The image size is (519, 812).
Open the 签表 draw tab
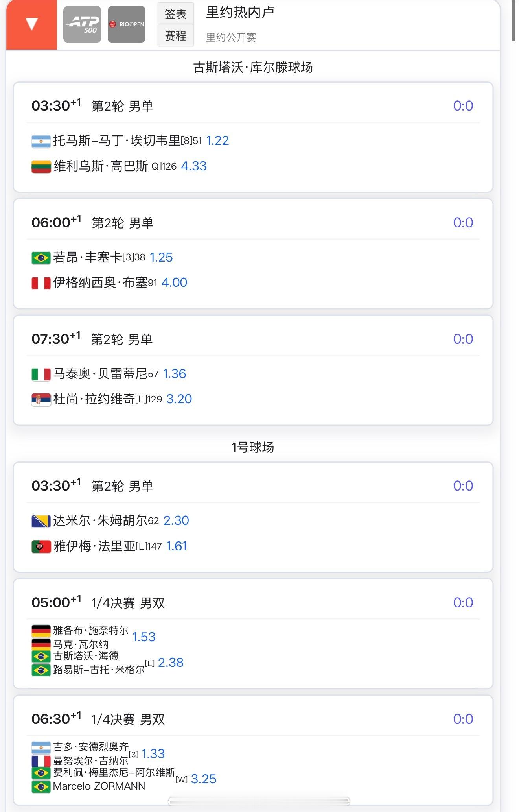click(x=175, y=14)
